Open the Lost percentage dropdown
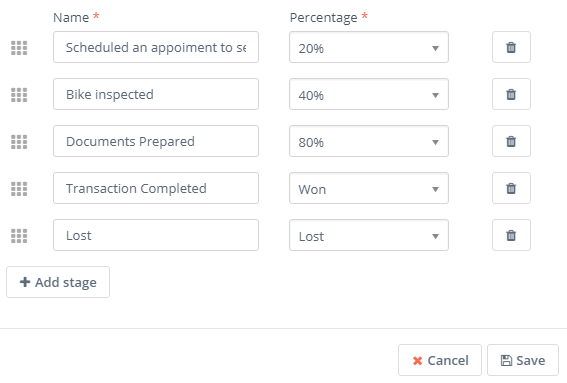Viewport: 567px width, 383px height. pyautogui.click(x=369, y=235)
